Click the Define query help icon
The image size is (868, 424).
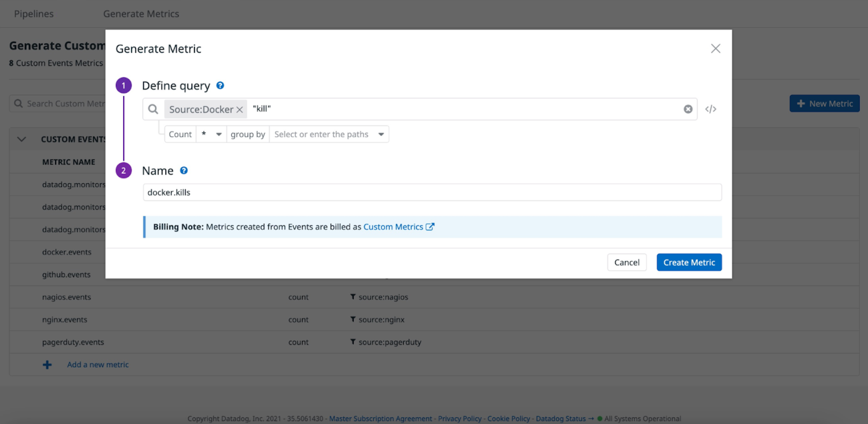coord(220,86)
